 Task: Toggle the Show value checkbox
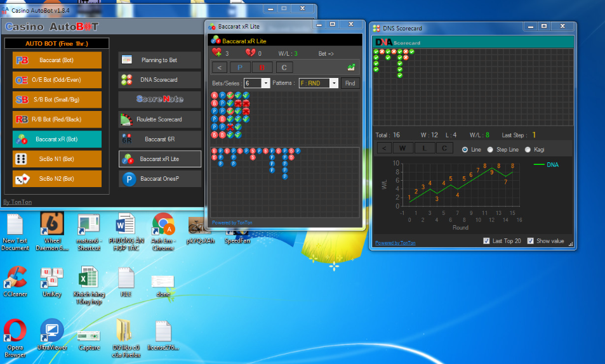pyautogui.click(x=531, y=241)
